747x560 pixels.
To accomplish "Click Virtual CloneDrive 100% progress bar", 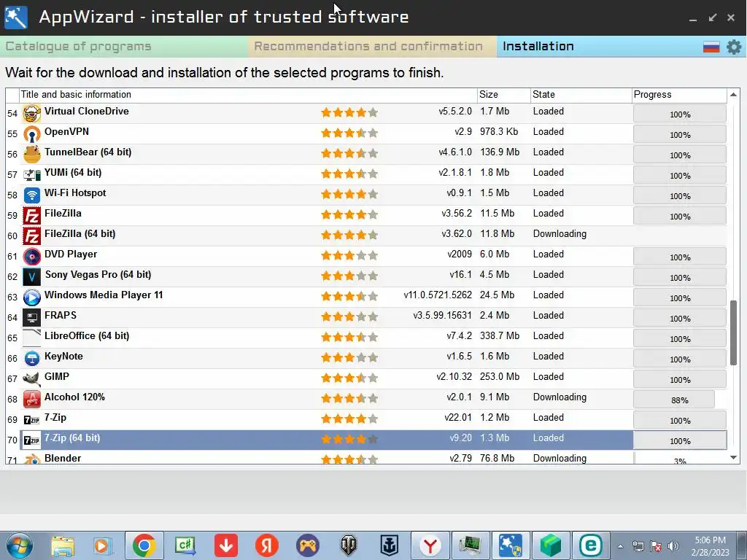I will tap(680, 114).
